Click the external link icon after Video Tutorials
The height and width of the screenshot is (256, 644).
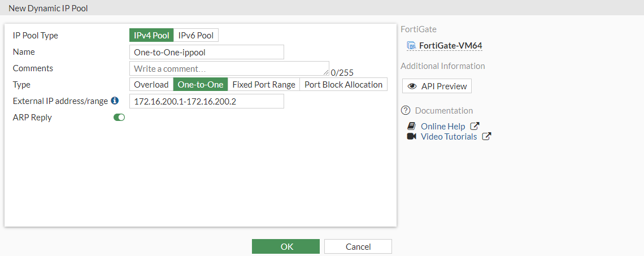tap(486, 137)
